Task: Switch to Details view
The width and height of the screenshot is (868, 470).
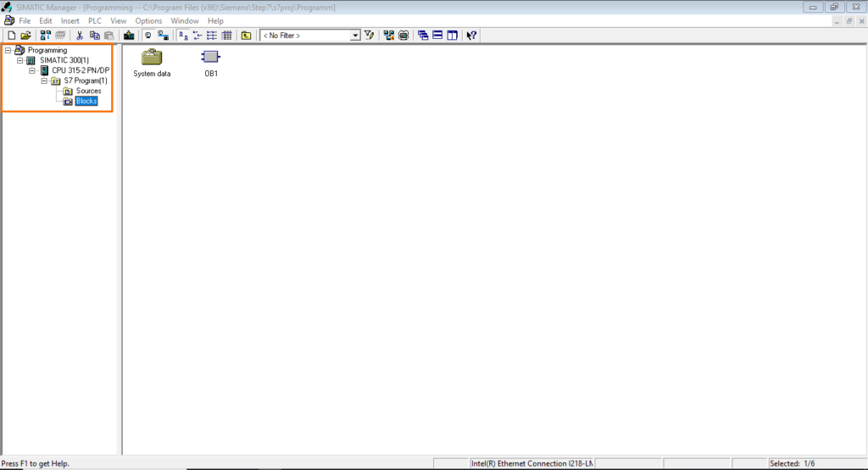Action: [226, 36]
